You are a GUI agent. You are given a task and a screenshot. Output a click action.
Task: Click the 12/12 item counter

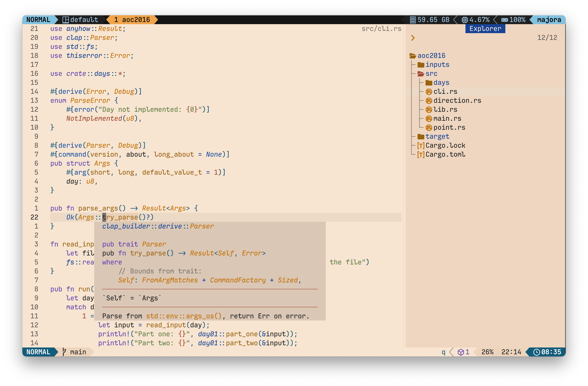(547, 38)
